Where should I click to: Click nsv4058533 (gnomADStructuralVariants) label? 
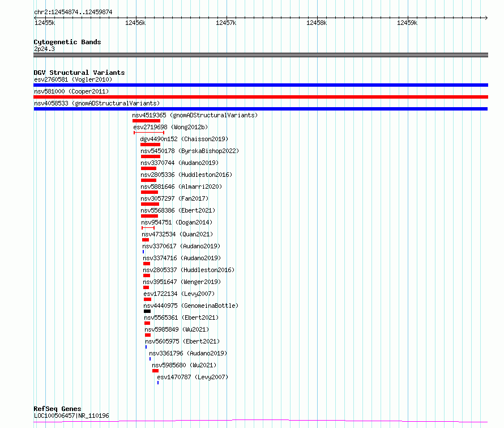pyautogui.click(x=97, y=103)
